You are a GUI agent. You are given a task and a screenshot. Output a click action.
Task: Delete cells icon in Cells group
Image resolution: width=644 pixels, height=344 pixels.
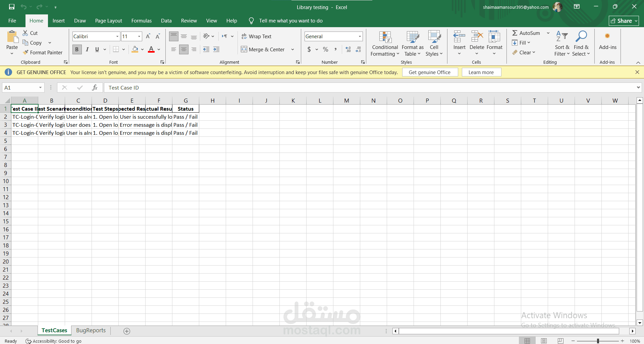tap(477, 37)
